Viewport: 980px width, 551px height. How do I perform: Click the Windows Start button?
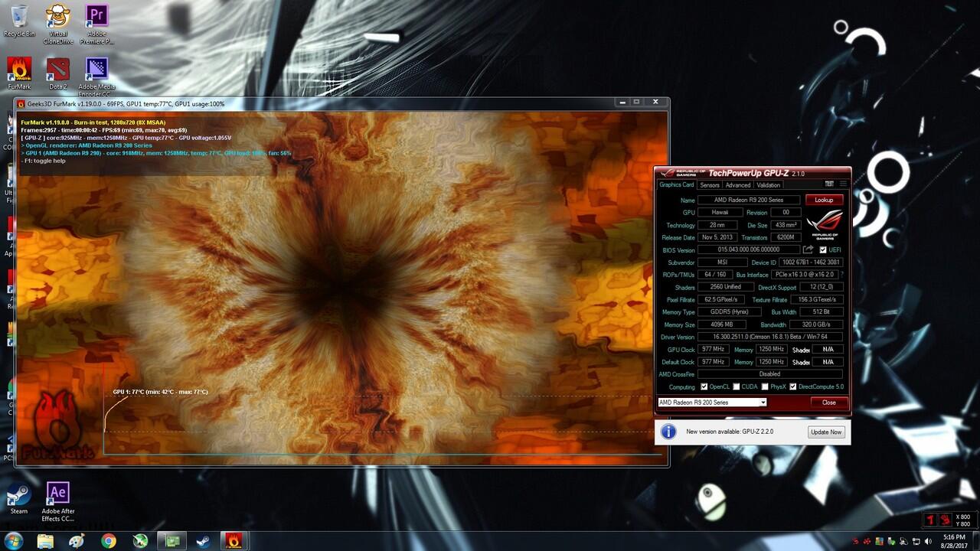pos(13,540)
